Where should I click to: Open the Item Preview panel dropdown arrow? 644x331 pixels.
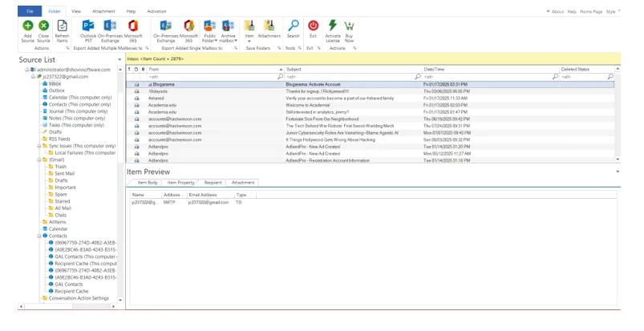click(618, 172)
